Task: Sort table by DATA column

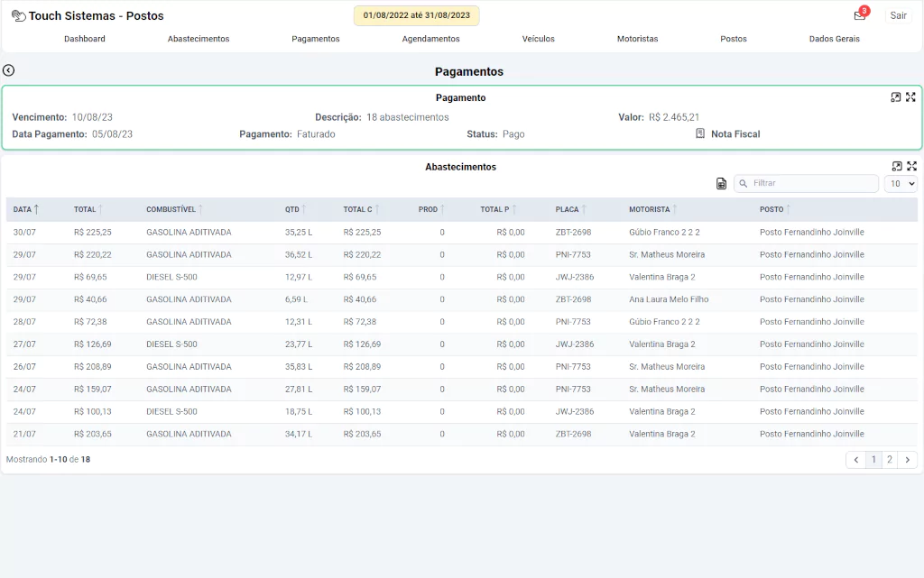Action: click(x=26, y=209)
